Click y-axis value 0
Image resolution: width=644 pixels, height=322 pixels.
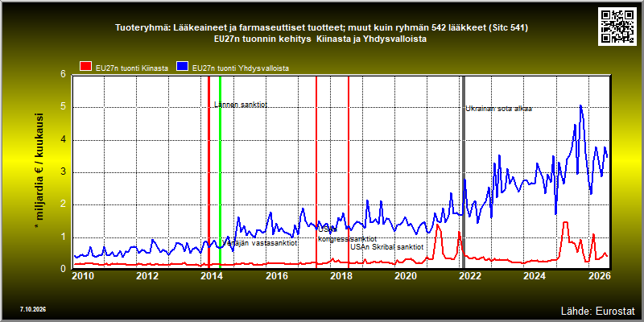tap(64, 269)
